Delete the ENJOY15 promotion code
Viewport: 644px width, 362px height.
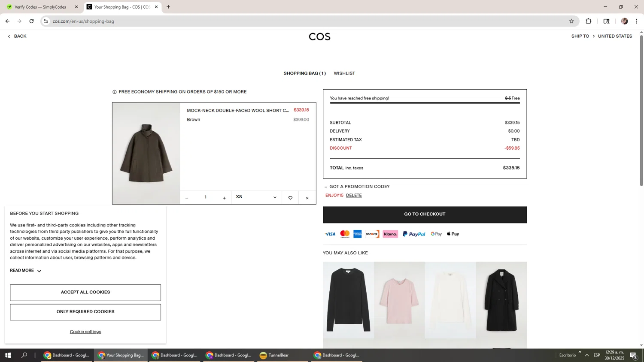pyautogui.click(x=354, y=196)
